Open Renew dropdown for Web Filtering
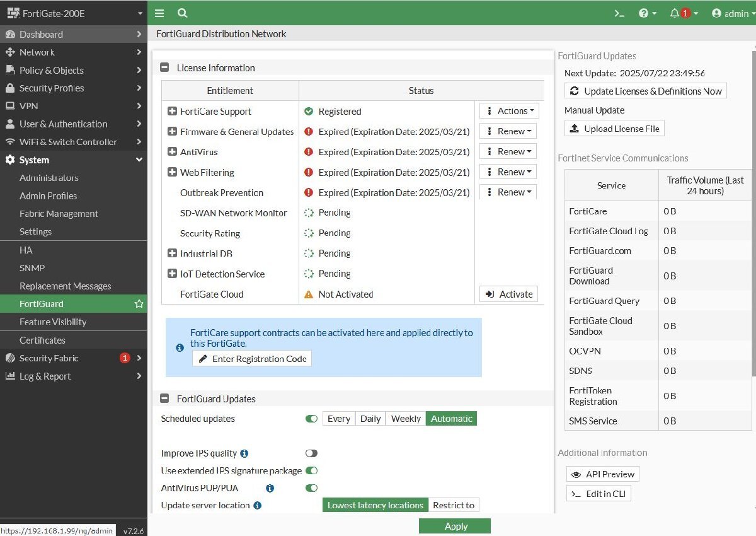756x536 pixels. tap(508, 172)
